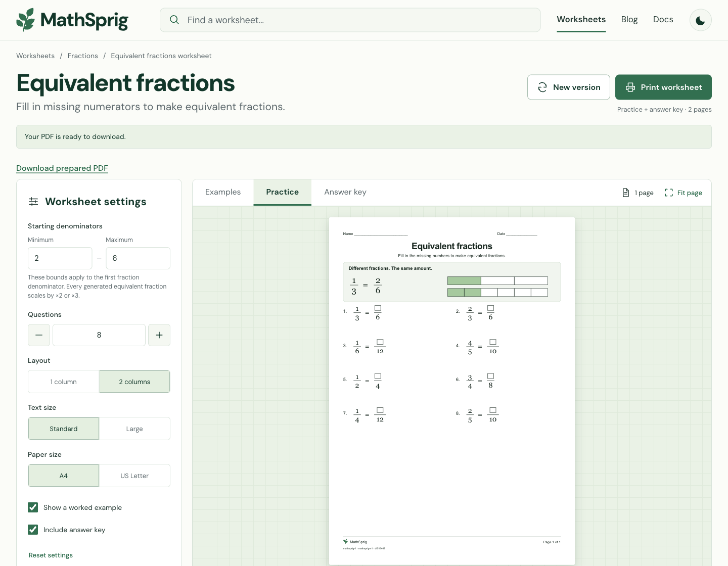Click the Questions count field
This screenshot has height=566, width=728.
coord(99,335)
